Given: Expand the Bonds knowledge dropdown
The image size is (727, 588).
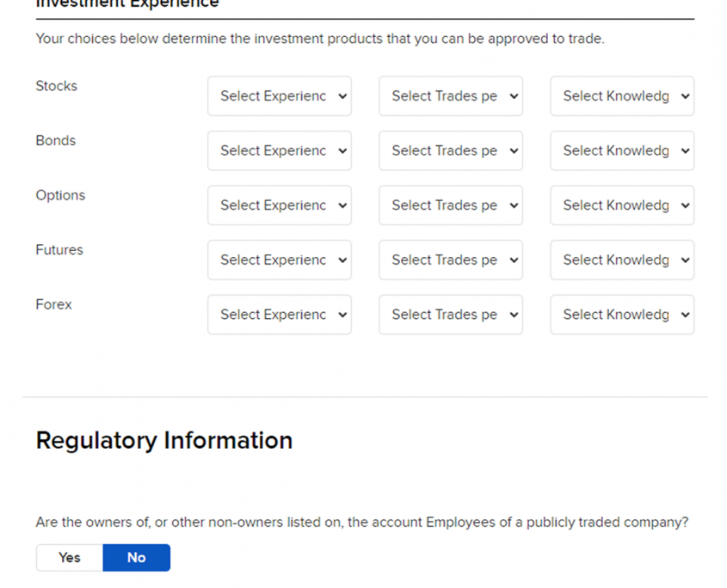Looking at the screenshot, I should (621, 150).
